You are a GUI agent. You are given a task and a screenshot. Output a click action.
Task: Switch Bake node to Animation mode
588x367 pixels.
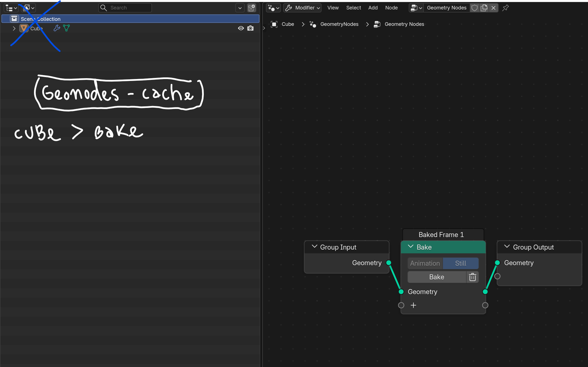click(x=425, y=263)
